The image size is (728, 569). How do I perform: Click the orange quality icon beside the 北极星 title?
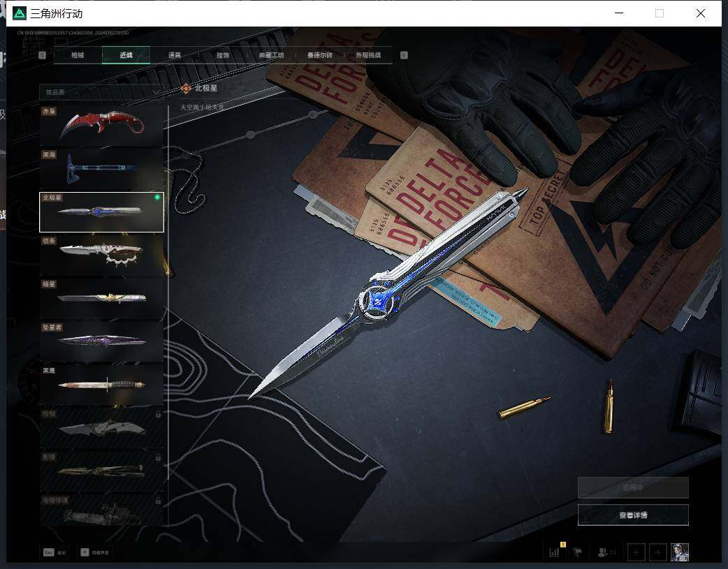(x=186, y=88)
